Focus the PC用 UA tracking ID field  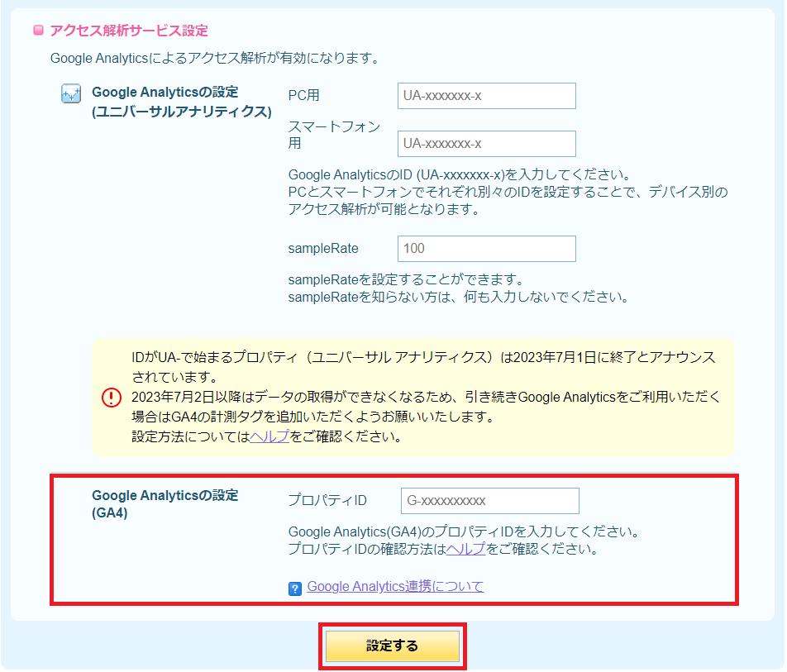click(x=486, y=95)
